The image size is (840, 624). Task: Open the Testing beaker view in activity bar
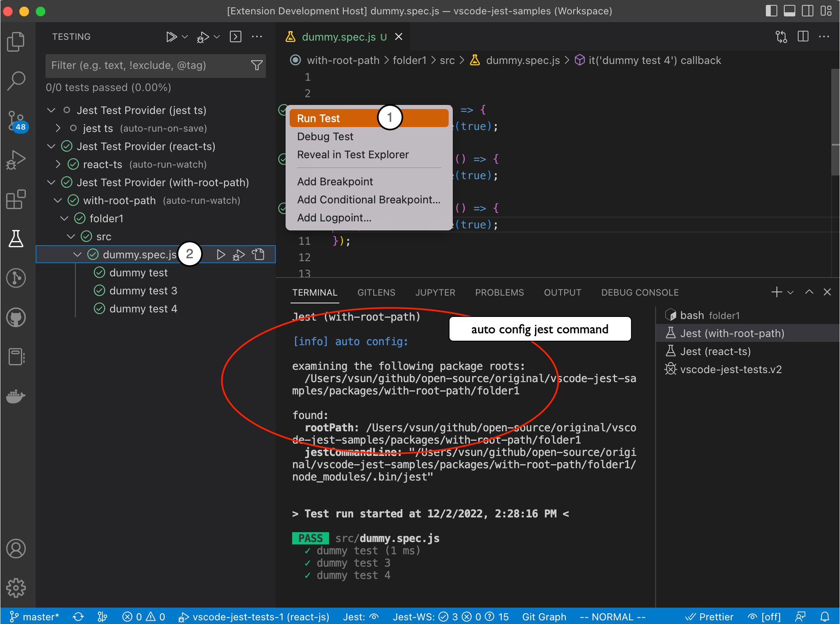[x=16, y=239]
